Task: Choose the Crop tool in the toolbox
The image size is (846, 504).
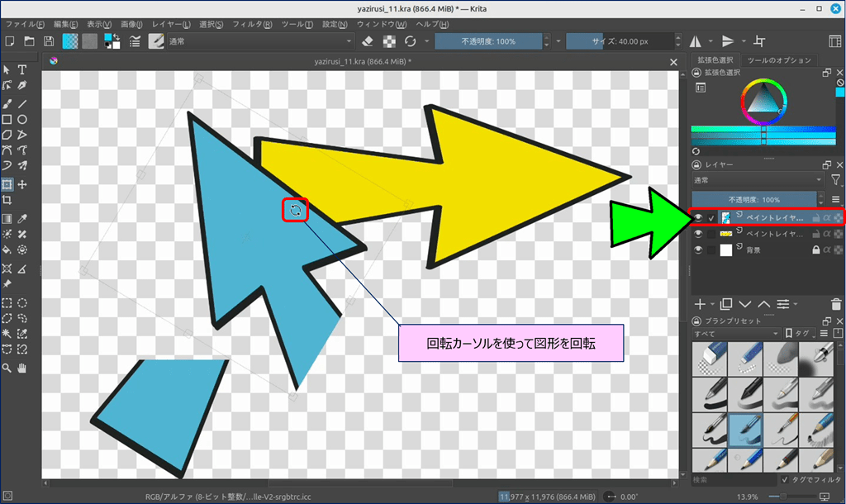Action: coord(7,200)
